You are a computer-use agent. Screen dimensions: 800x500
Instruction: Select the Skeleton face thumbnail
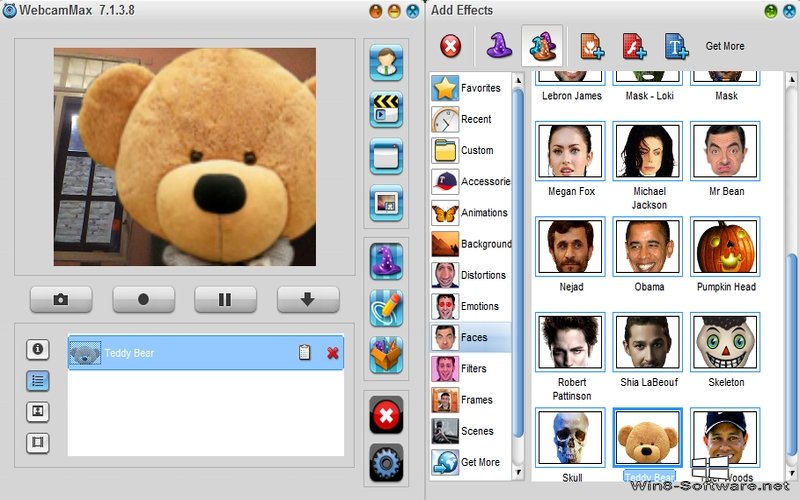click(x=725, y=342)
